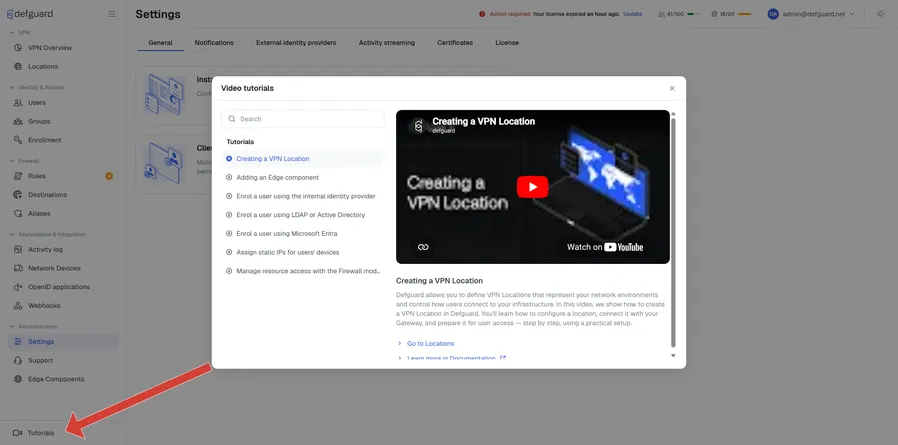Image resolution: width=898 pixels, height=445 pixels.
Task: Open Support headset icon in sidebar
Action: (18, 360)
